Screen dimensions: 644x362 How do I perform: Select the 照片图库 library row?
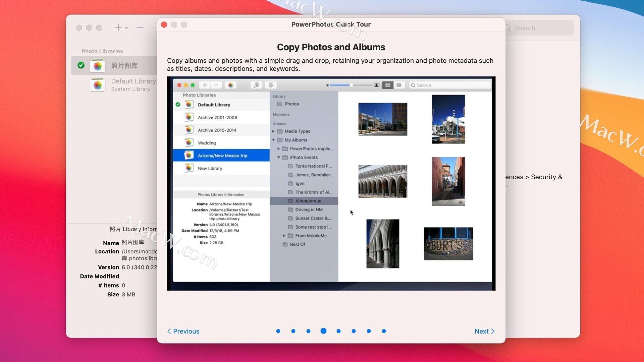point(114,65)
